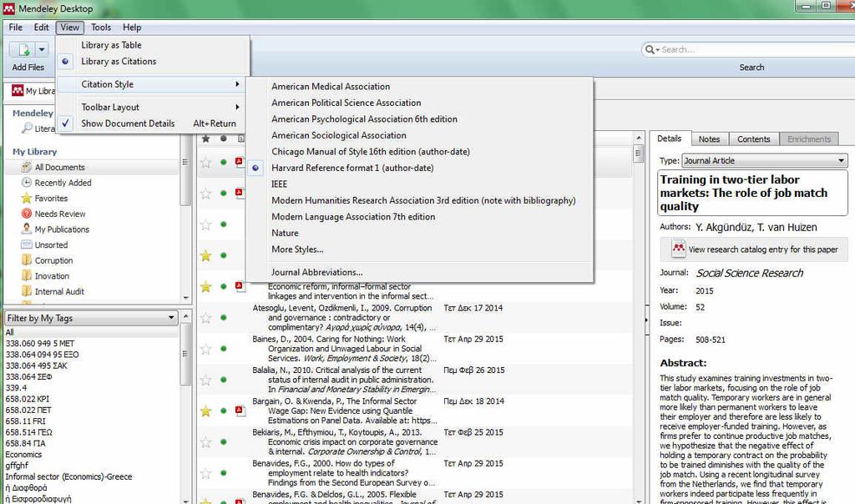Screen dimensions: 855x504
Task: Open the Help menu
Action: pos(132,28)
